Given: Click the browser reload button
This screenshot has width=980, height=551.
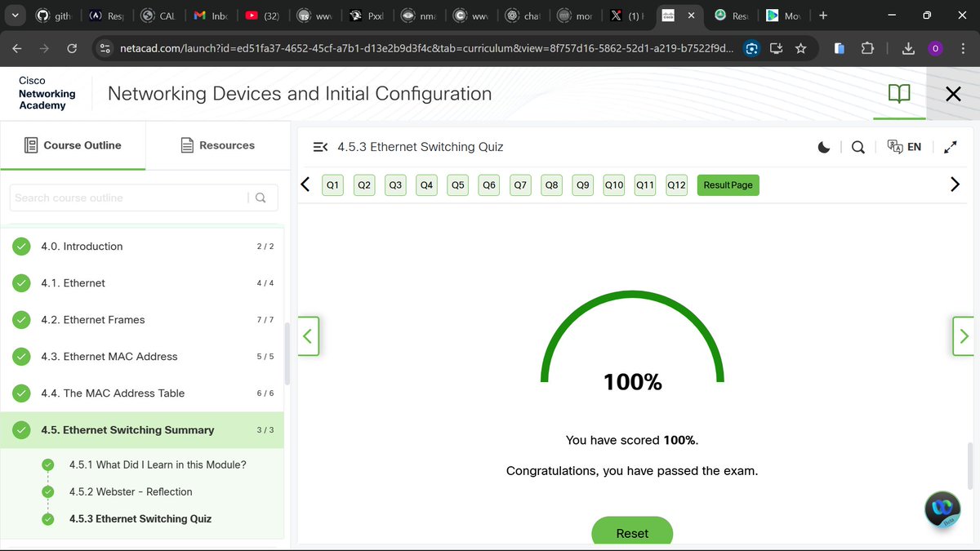Looking at the screenshot, I should pyautogui.click(x=72, y=49).
